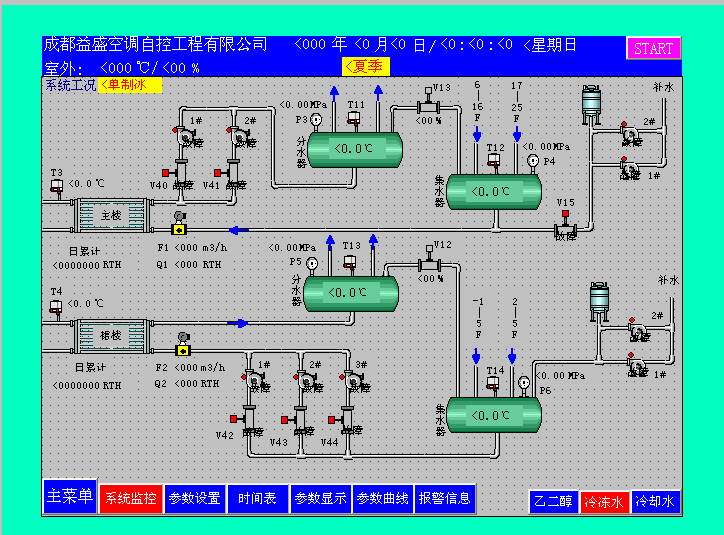The width and height of the screenshot is (724, 535).
Task: Click upper makeup water tank icon
Action: pyautogui.click(x=591, y=105)
